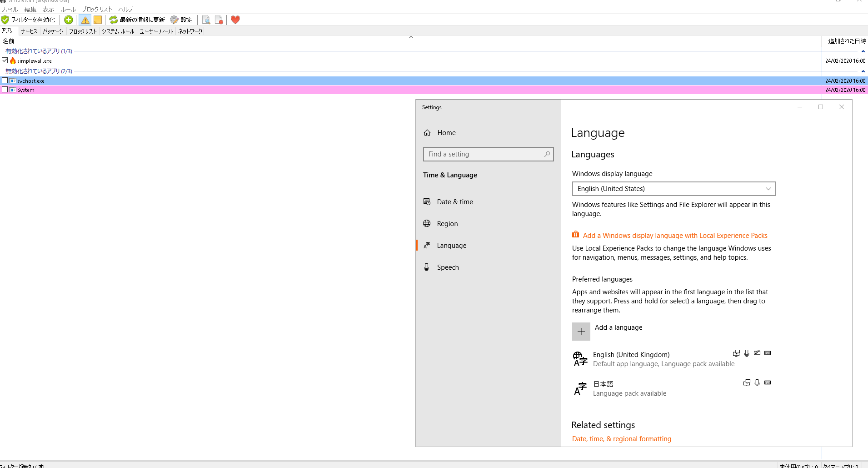Viewport: 868px width, 468px height.
Task: Open the 表示 menu
Action: tap(49, 9)
